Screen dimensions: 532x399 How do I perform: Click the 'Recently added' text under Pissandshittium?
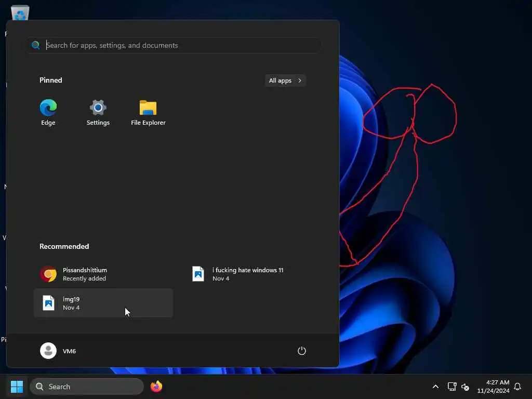click(85, 278)
